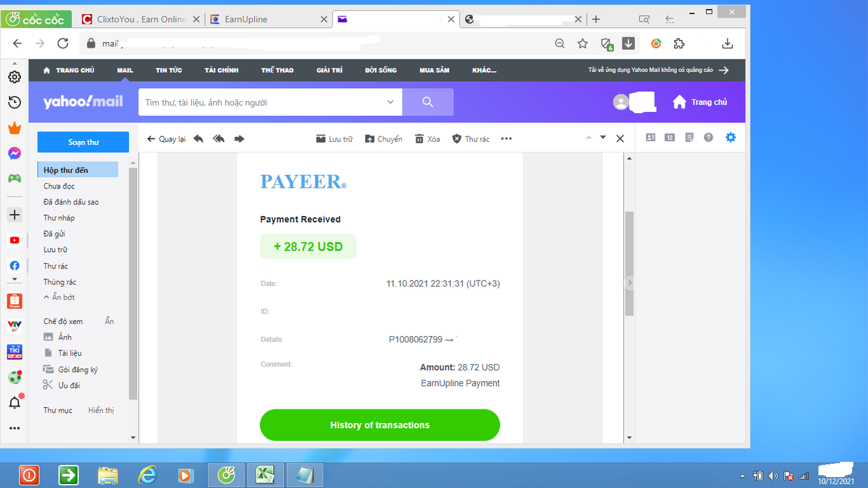Open Yahoo Mail settings gear icon
This screenshot has height=488, width=868.
[x=730, y=138]
